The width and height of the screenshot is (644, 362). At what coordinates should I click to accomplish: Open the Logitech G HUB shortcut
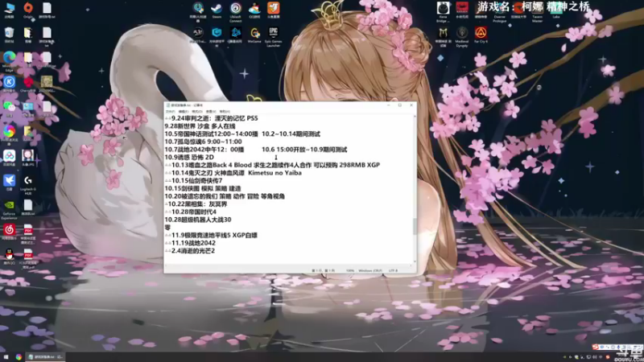point(28,185)
